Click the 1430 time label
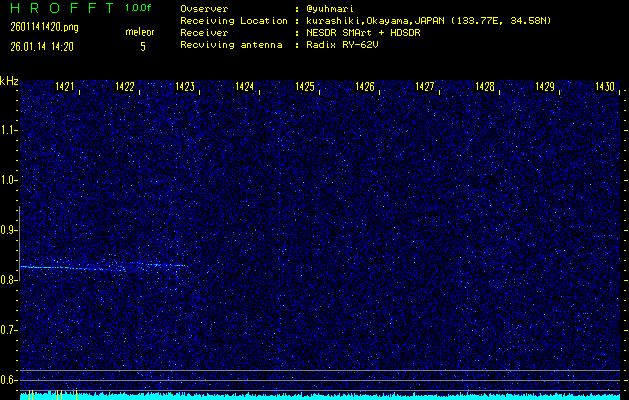Image resolution: width=629 pixels, height=400 pixels. 604,88
